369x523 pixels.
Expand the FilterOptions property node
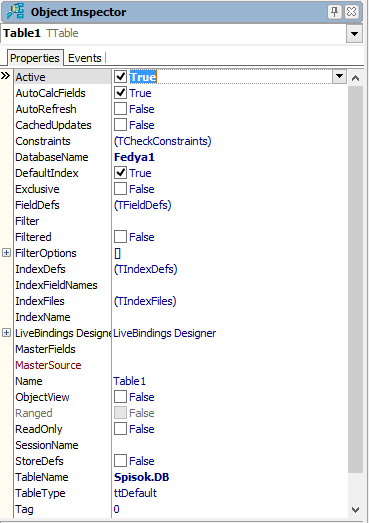(6, 252)
